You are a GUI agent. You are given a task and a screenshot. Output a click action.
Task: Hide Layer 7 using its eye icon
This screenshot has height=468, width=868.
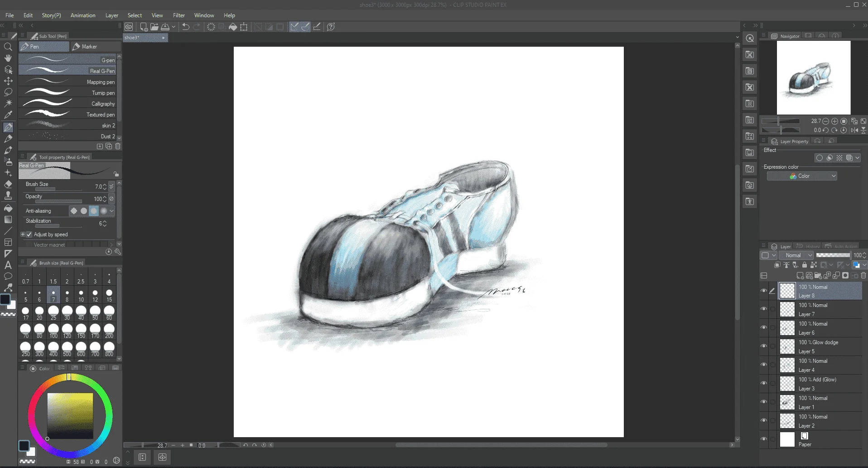(x=764, y=309)
